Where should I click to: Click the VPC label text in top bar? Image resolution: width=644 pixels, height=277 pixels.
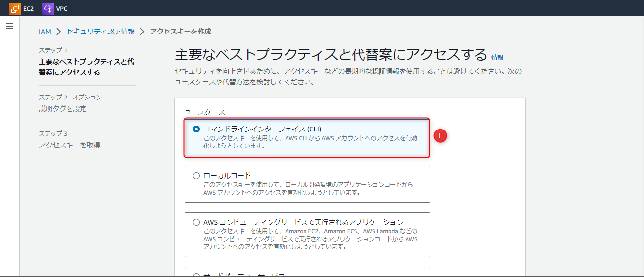pyautogui.click(x=62, y=9)
